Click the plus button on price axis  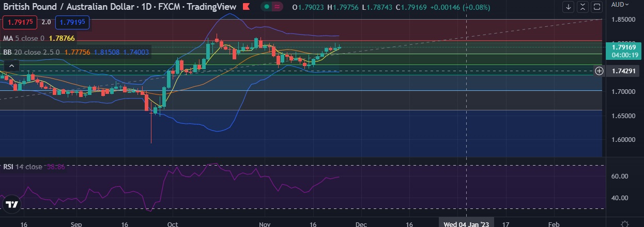599,71
